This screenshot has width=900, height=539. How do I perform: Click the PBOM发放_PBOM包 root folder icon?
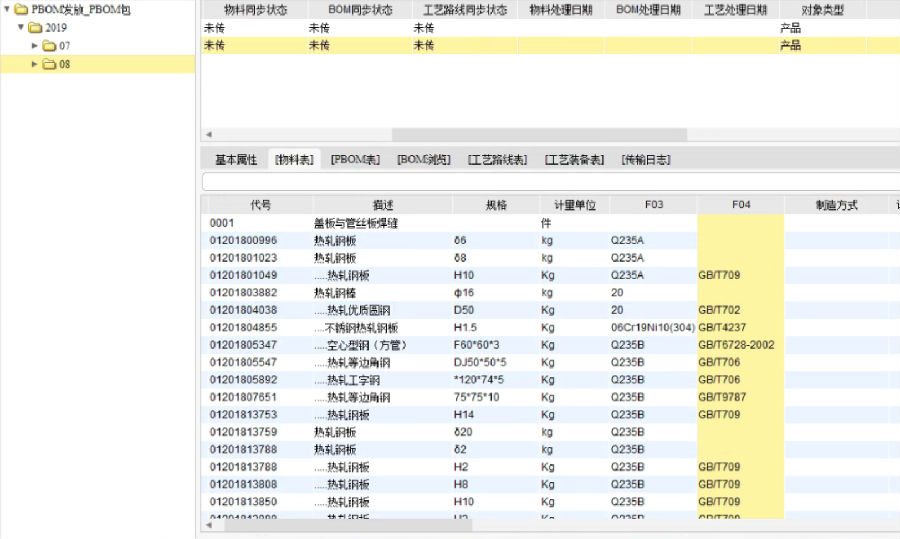click(x=21, y=9)
